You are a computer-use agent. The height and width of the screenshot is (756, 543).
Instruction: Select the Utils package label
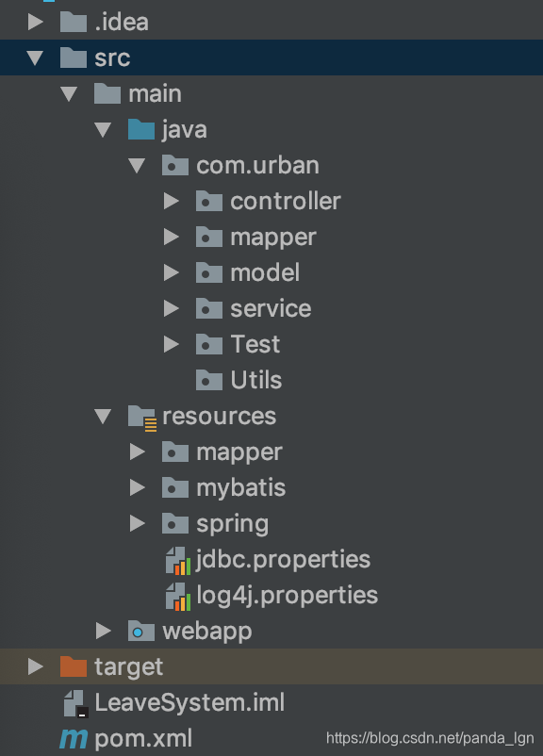[256, 380]
